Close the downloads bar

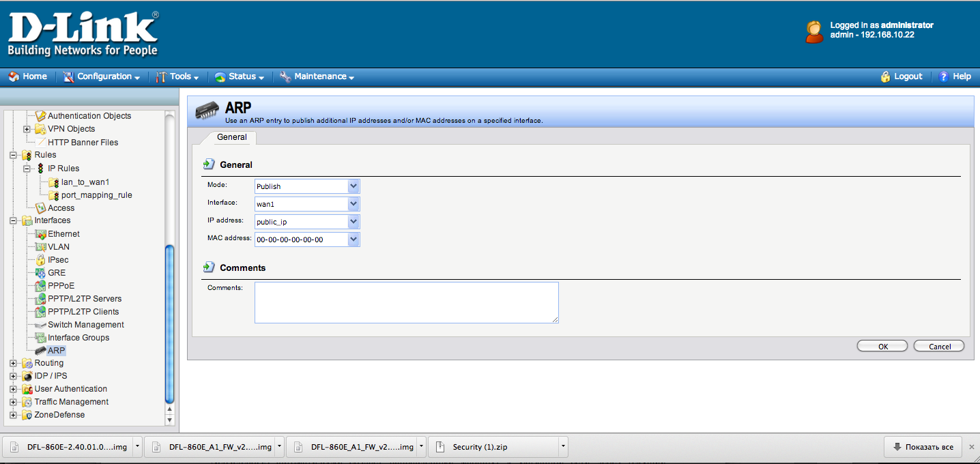pos(972,447)
